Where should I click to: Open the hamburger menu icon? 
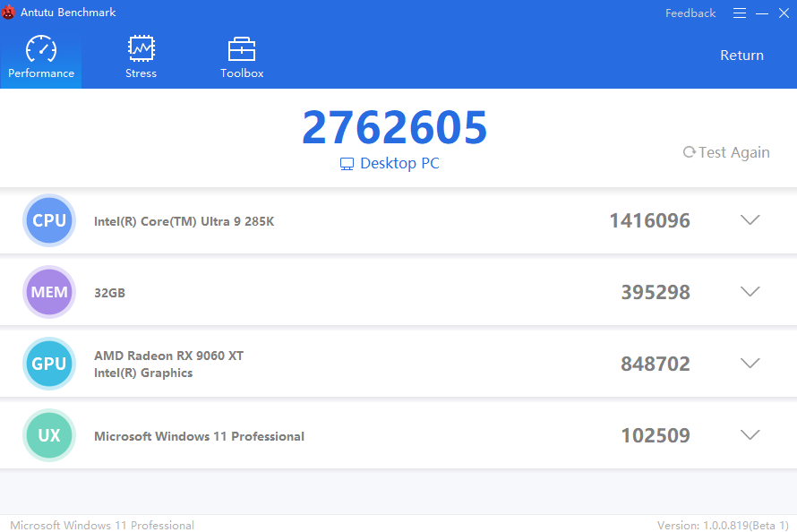pos(740,13)
